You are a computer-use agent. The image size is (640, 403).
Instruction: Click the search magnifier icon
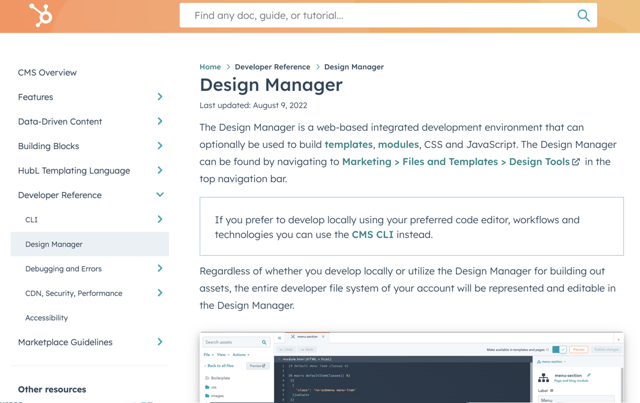[x=583, y=16]
